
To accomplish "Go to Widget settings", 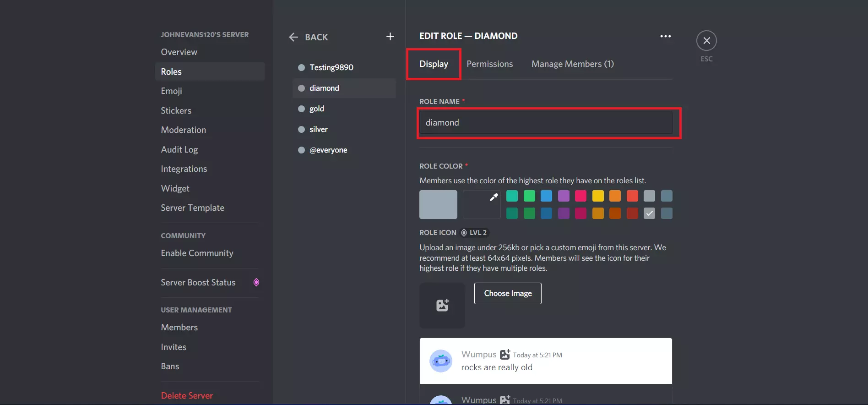I will pos(210,188).
